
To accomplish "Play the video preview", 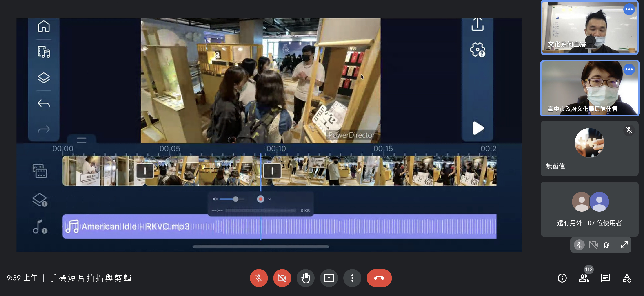I will (x=478, y=128).
